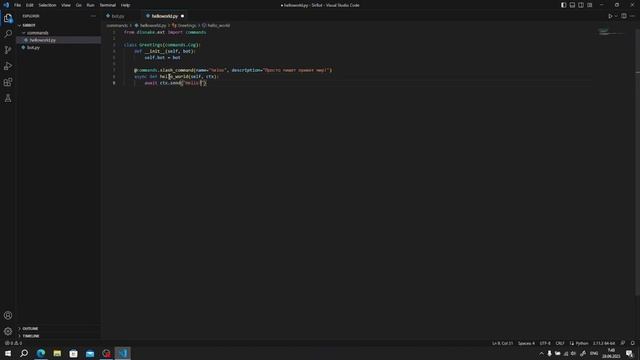
Task: Change indentation via Spaces: 4
Action: (x=526, y=343)
